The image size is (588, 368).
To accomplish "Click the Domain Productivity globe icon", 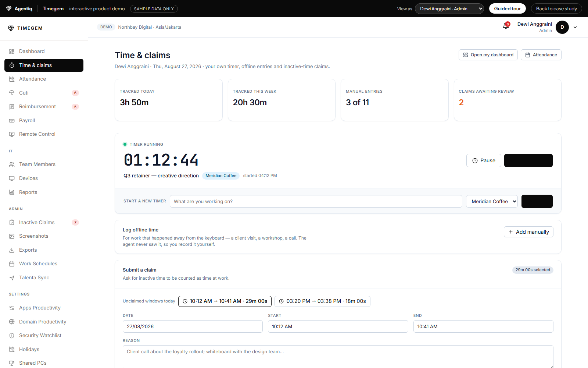I will point(12,322).
